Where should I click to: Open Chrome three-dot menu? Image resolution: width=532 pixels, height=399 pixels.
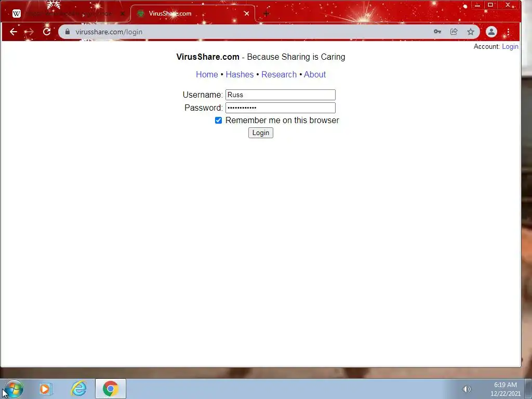pos(508,32)
